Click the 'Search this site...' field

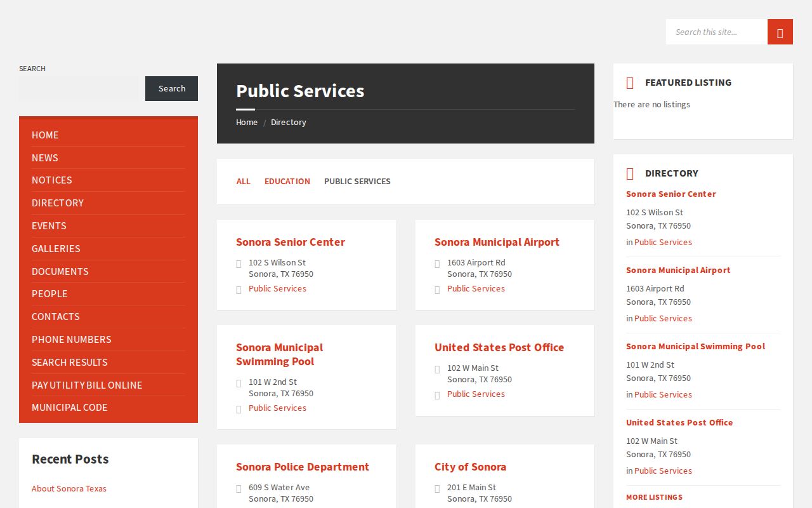tap(717, 32)
